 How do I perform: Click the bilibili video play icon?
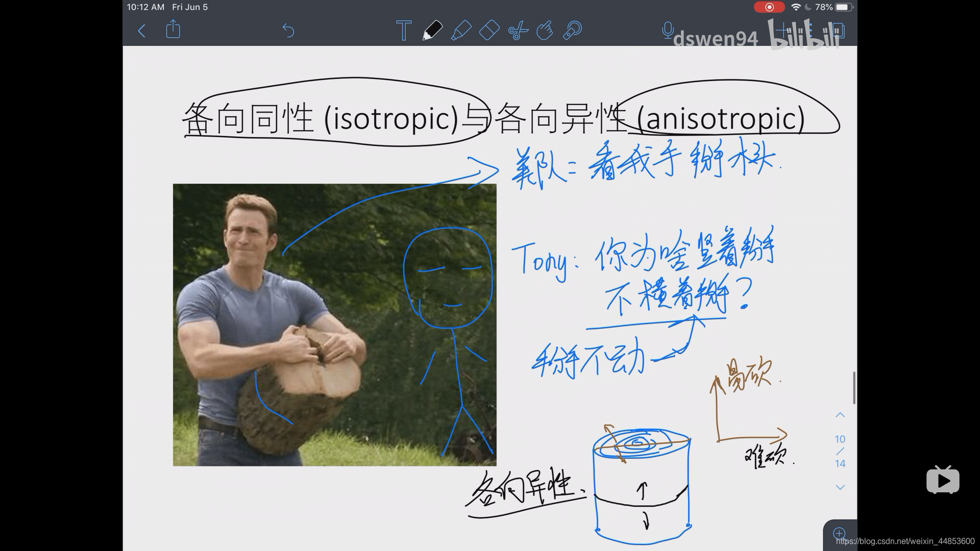943,480
